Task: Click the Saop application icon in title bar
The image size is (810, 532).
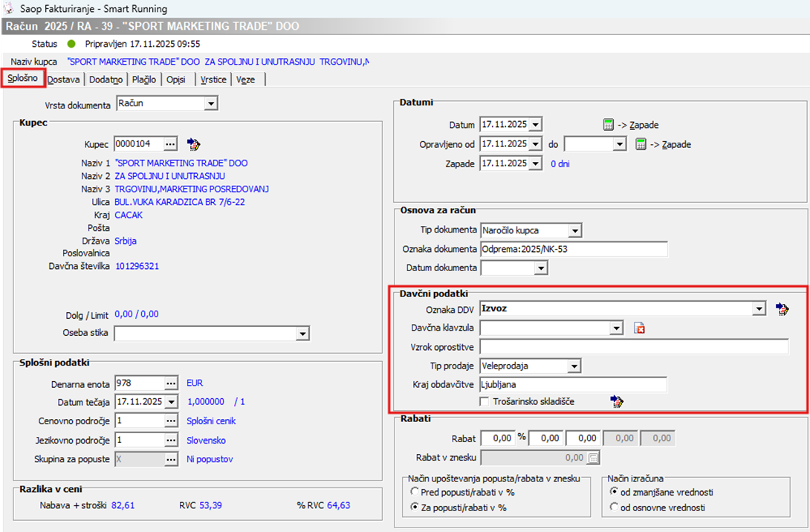Action: 9,9
